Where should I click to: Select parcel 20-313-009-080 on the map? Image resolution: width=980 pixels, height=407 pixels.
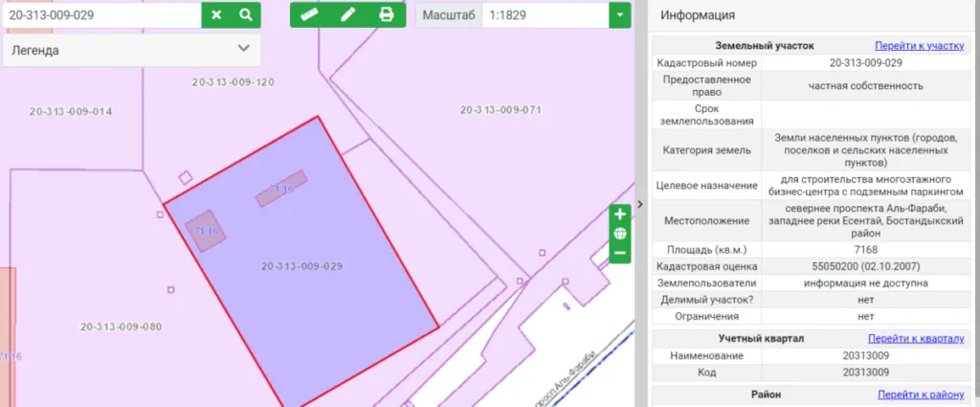point(121,327)
